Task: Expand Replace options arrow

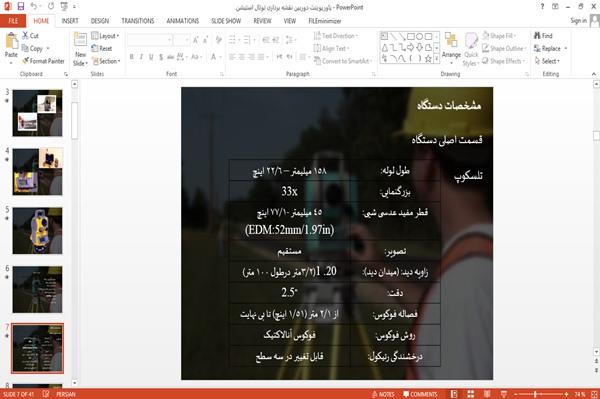Action: click(x=566, y=48)
